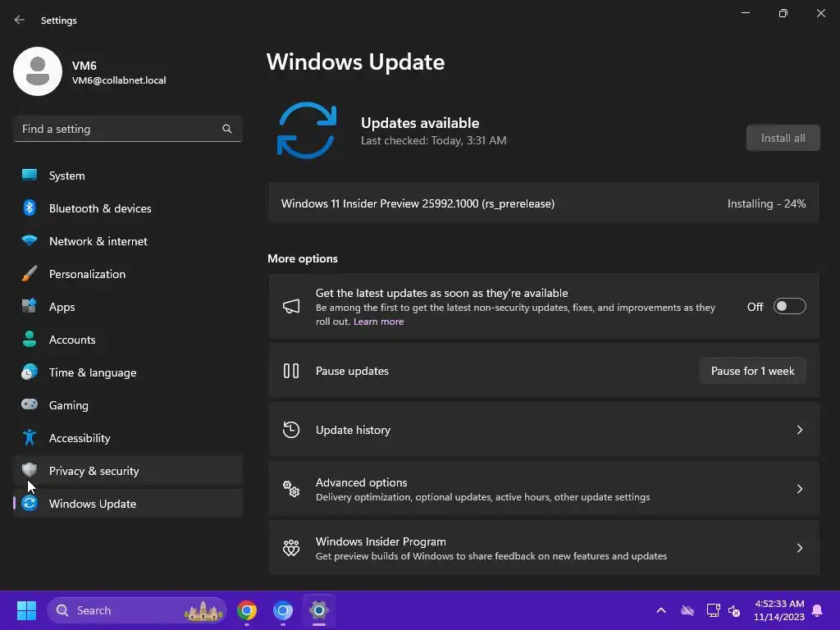Click the back arrow in Settings header

point(20,20)
